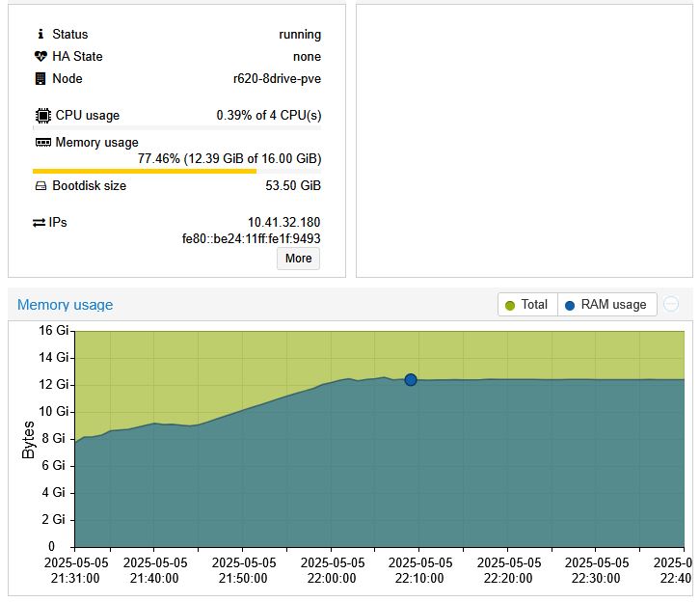The image size is (700, 602).
Task: Click the CPU usage progress bar
Action: click(177, 127)
